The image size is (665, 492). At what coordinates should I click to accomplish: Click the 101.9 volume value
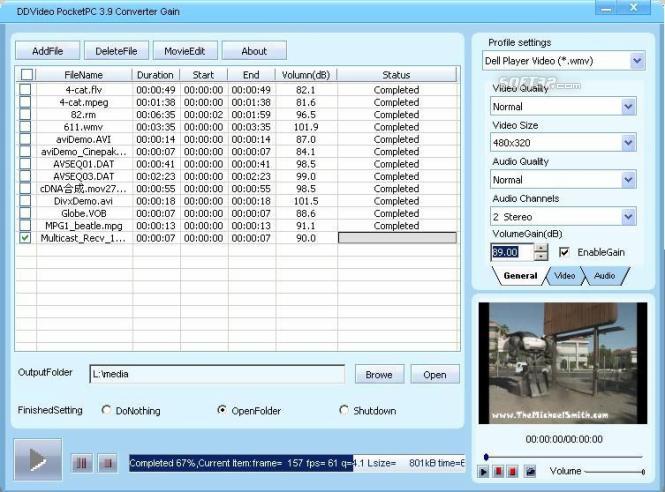coord(306,127)
